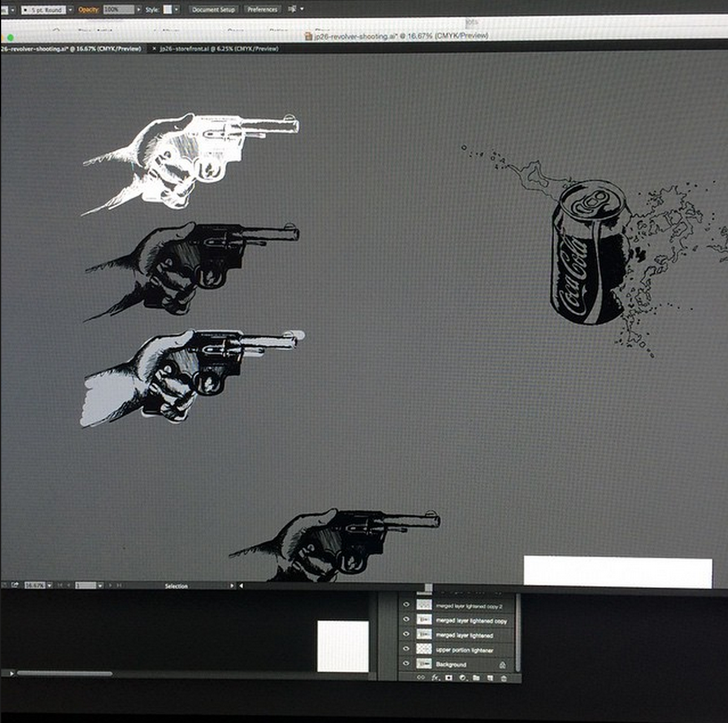Create a new adjustment layer
The height and width of the screenshot is (723, 728).
click(463, 678)
